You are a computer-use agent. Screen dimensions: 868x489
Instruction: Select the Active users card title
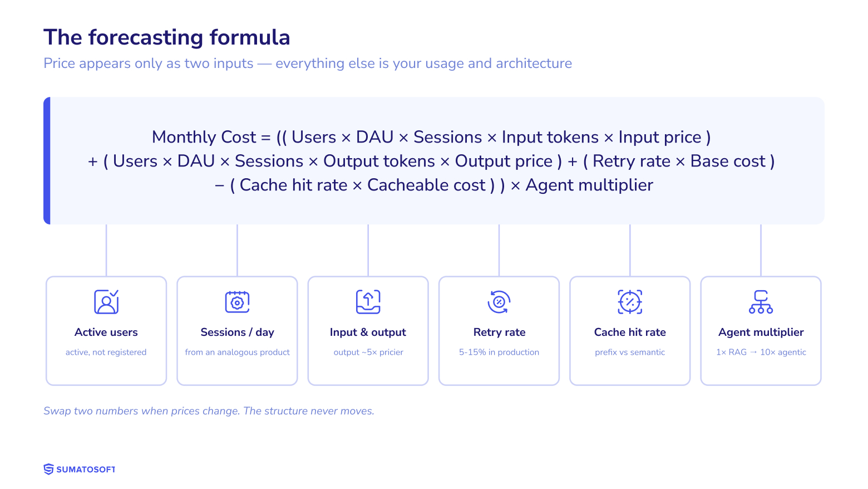[106, 332]
